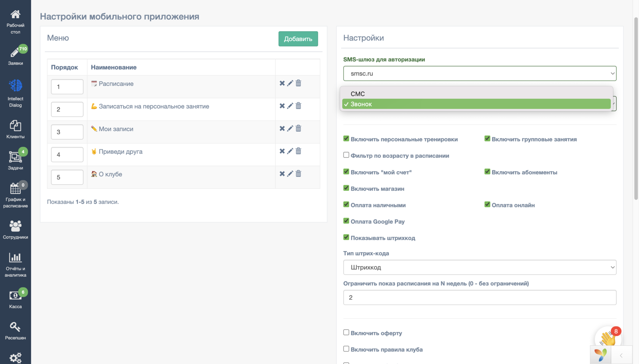The height and width of the screenshot is (364, 639).
Task: Click the Порядок column header
Action: [x=64, y=67]
